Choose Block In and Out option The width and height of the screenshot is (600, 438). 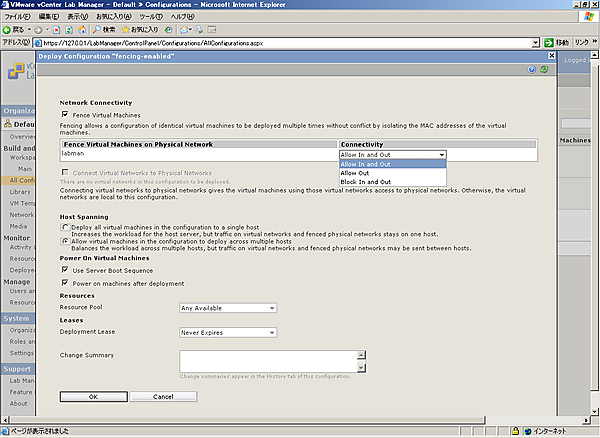365,182
